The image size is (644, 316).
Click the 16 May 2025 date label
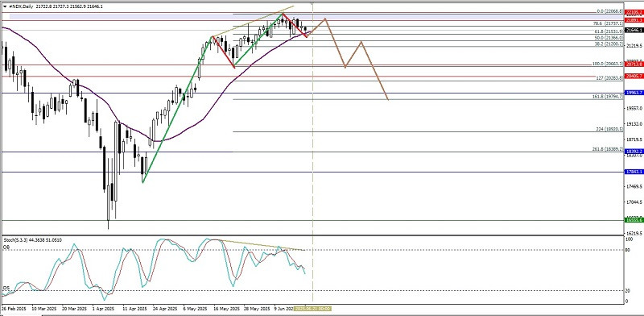coord(228,308)
